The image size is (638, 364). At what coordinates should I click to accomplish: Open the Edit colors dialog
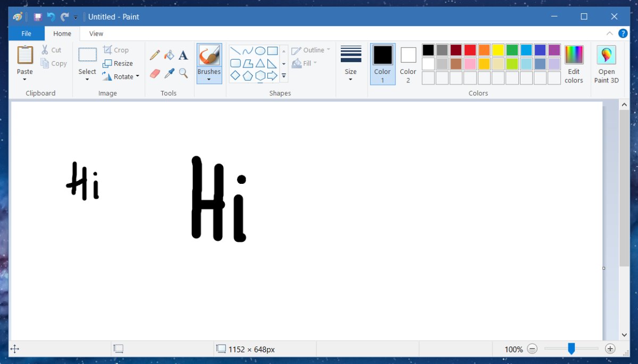pos(574,63)
